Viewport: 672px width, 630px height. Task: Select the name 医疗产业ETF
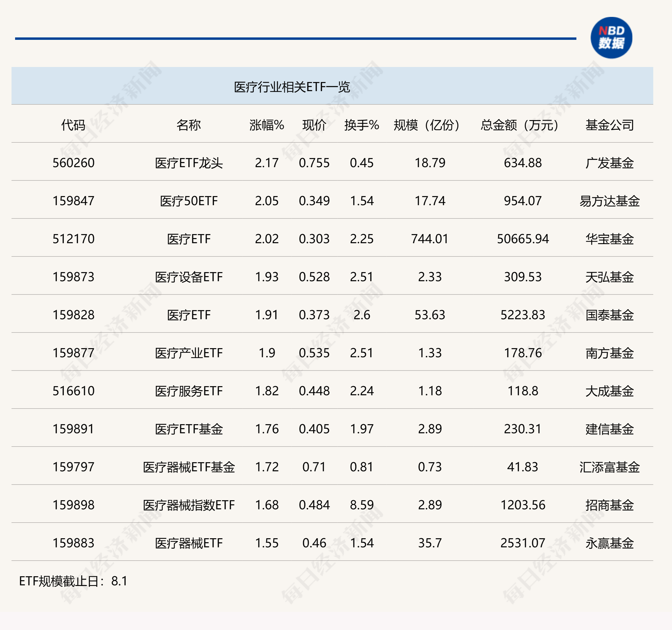point(189,353)
